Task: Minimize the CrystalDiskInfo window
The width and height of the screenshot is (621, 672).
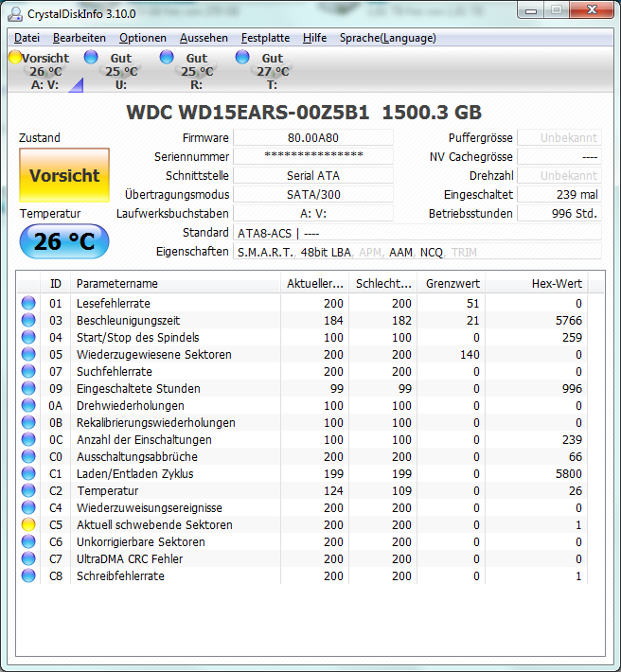Action: pyautogui.click(x=531, y=10)
